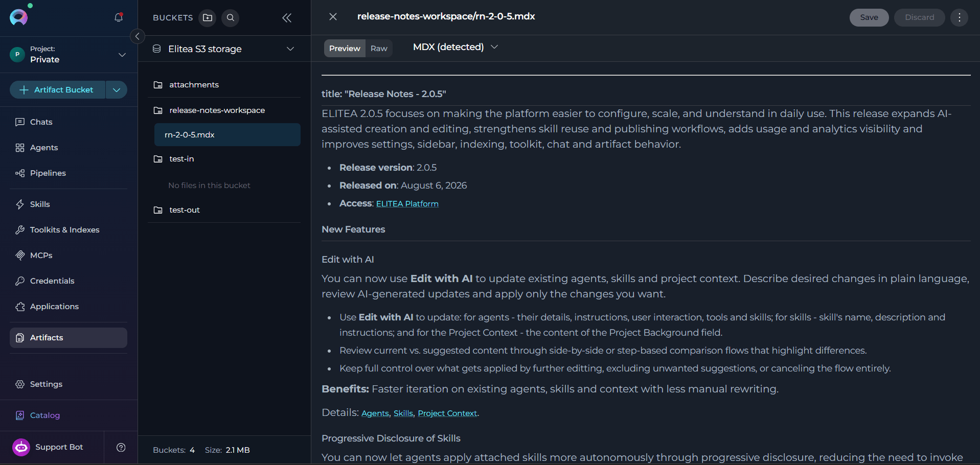
Task: Open Settings from the sidebar
Action: [x=69, y=384]
